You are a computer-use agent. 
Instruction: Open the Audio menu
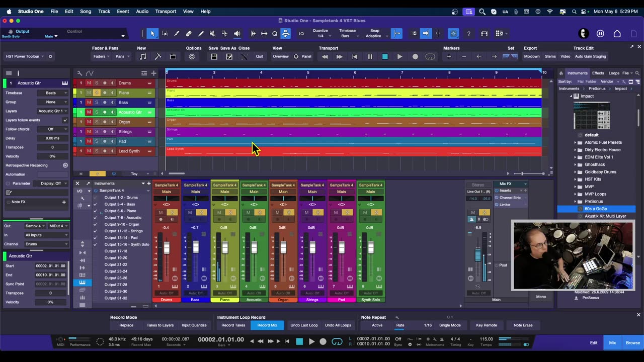coord(142,11)
